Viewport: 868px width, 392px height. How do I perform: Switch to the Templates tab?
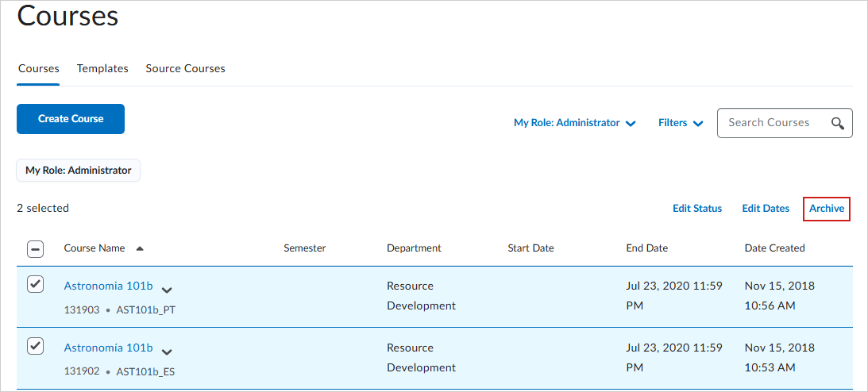pyautogui.click(x=102, y=68)
